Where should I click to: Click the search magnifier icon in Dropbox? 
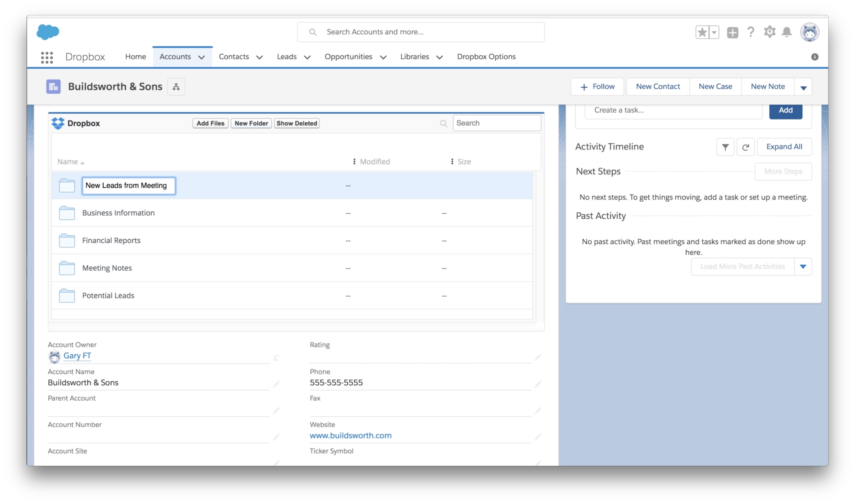(444, 123)
